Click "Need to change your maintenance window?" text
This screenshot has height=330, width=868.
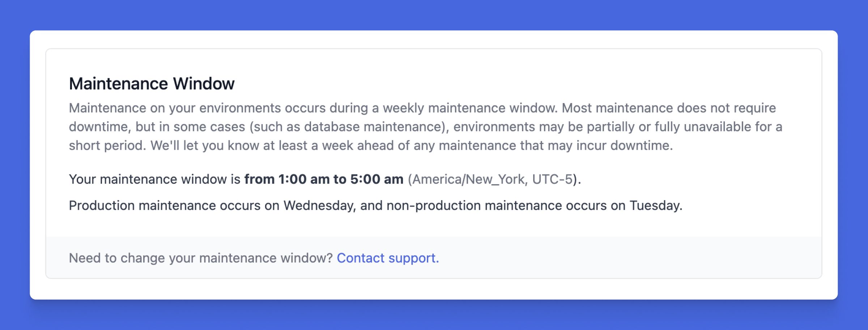click(x=201, y=258)
